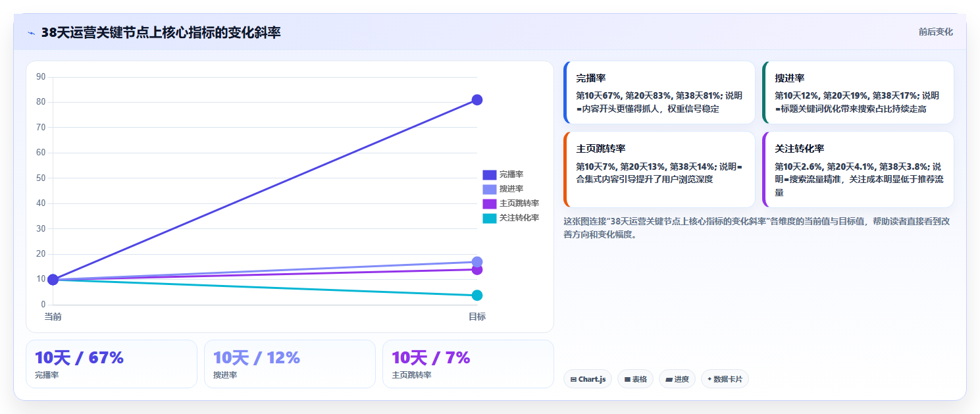The height and width of the screenshot is (414, 980).
Task: Click the 目标 x-axis label
Action: tap(477, 317)
